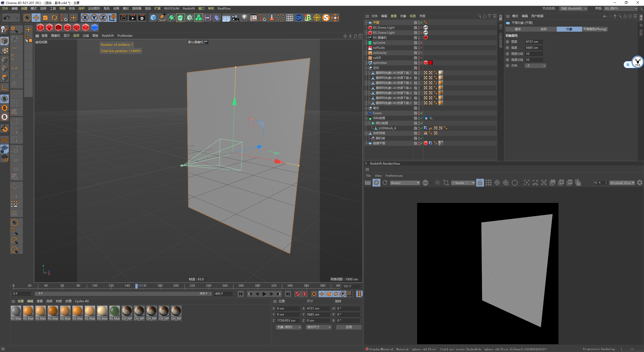Toggle enable checkmark of Scene object

421,113
